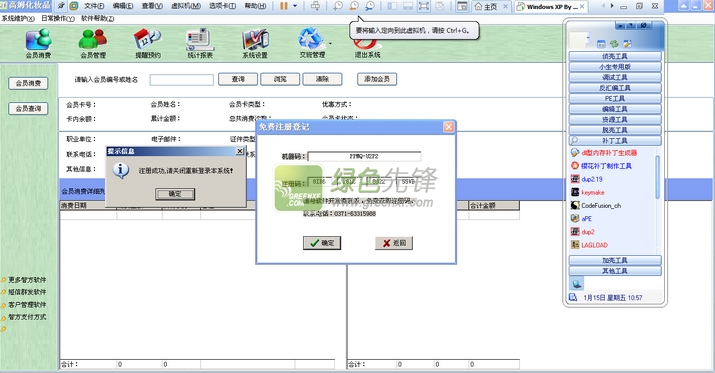Click the VMware pause button
The image size is (715, 373).
pyautogui.click(x=284, y=6)
